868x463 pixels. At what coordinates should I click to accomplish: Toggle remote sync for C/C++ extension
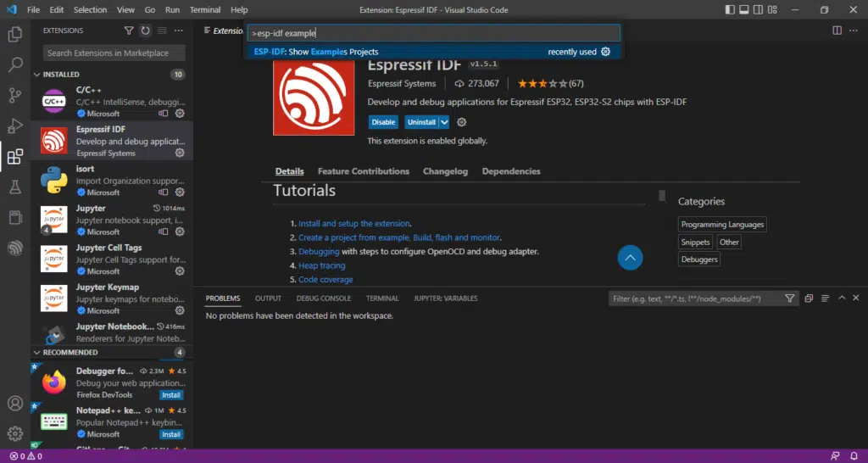pos(164,114)
